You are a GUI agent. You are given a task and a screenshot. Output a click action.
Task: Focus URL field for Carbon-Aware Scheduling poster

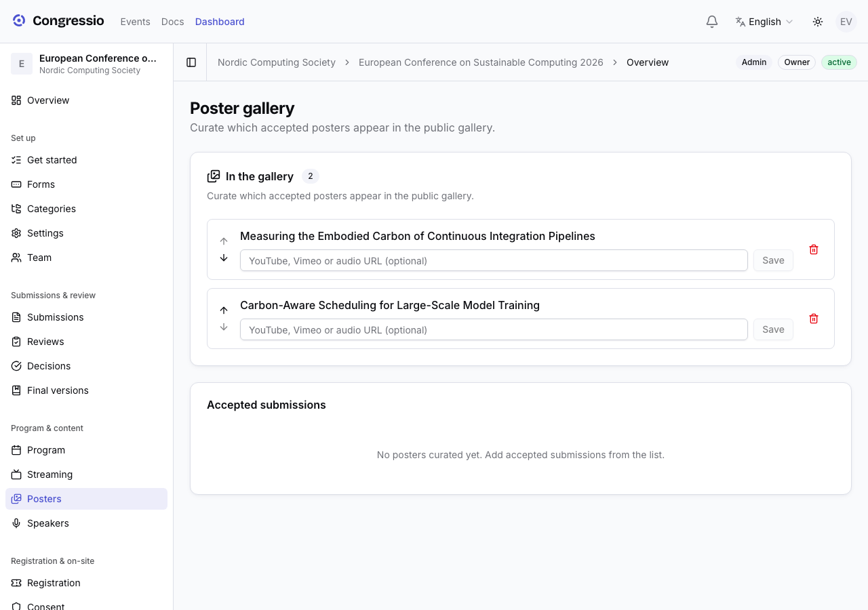(494, 329)
